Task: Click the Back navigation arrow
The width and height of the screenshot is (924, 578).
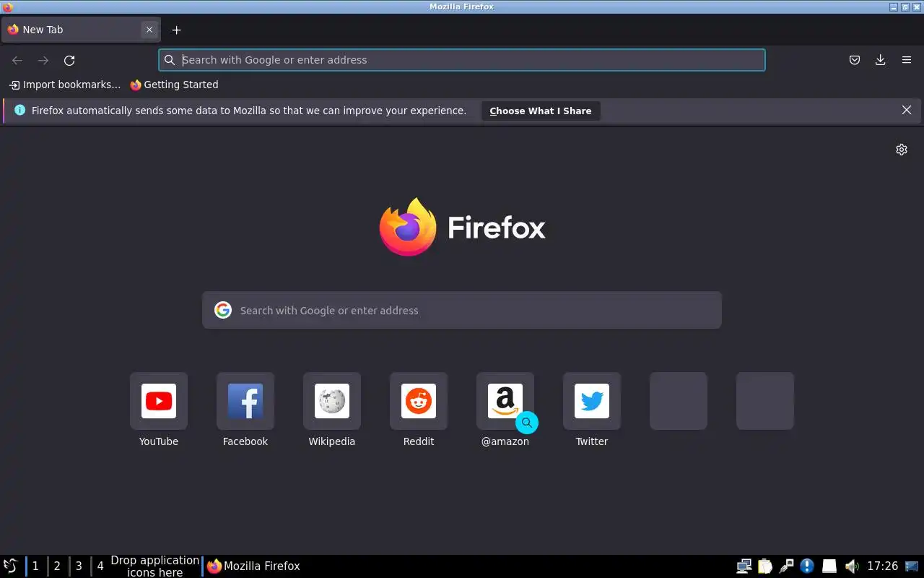Action: [17, 61]
